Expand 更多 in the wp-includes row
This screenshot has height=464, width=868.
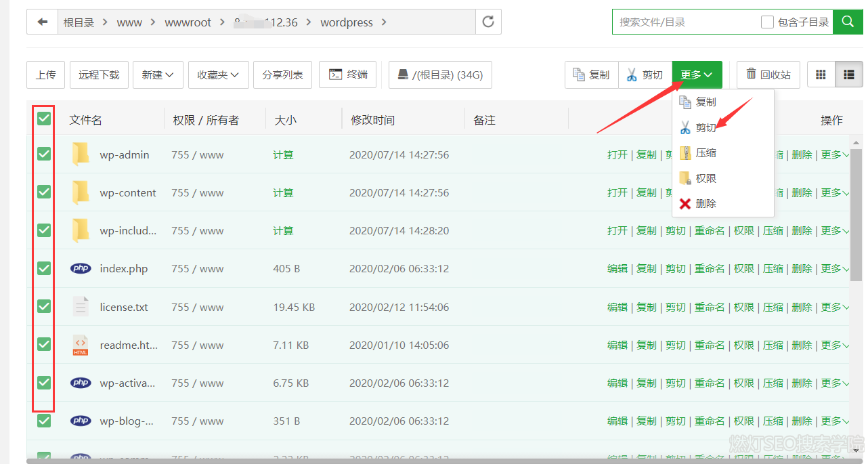[x=834, y=230]
